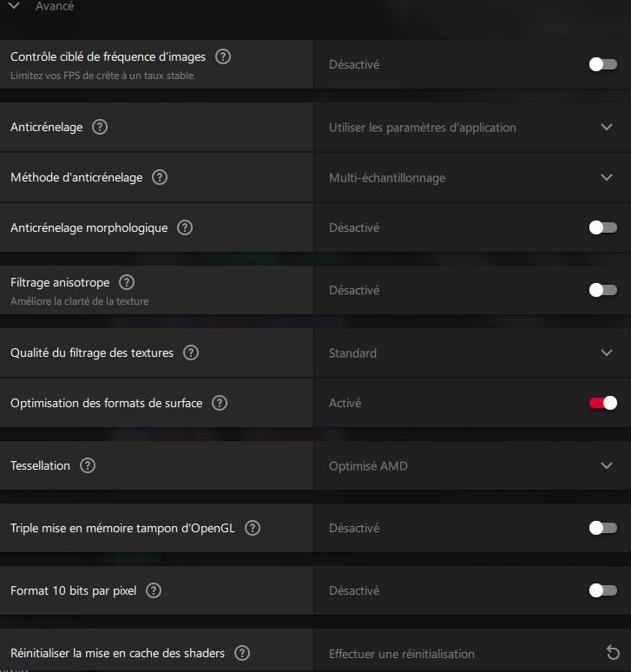Click help icon next to Anticrénelage
This screenshot has height=672, width=631.
point(100,127)
